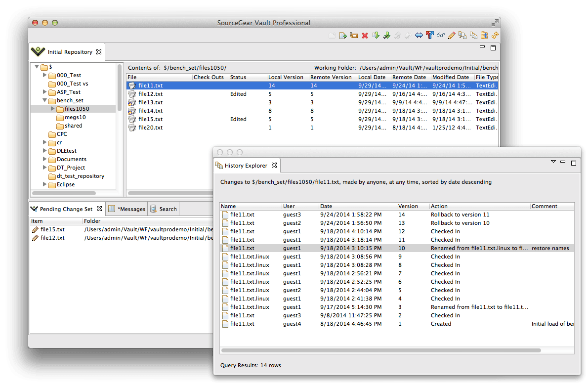The image size is (588, 387).
Task: Select the History Explorer tab
Action: pyautogui.click(x=246, y=166)
